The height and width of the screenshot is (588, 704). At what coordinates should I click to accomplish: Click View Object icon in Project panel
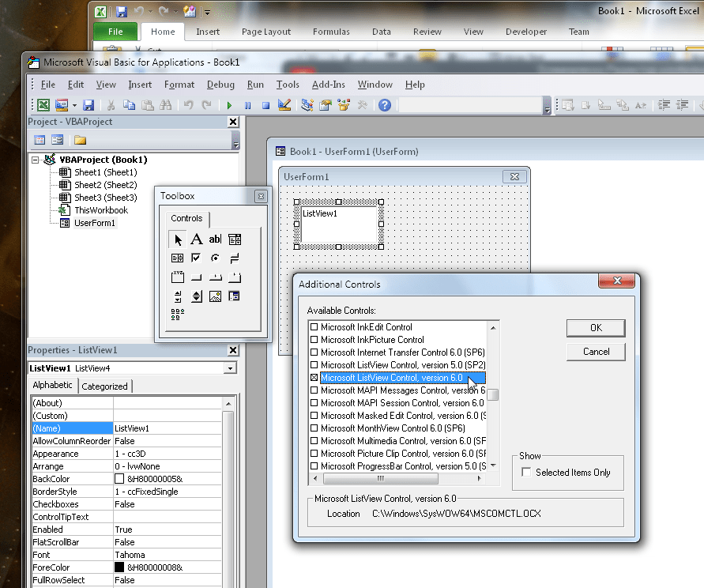pos(58,140)
